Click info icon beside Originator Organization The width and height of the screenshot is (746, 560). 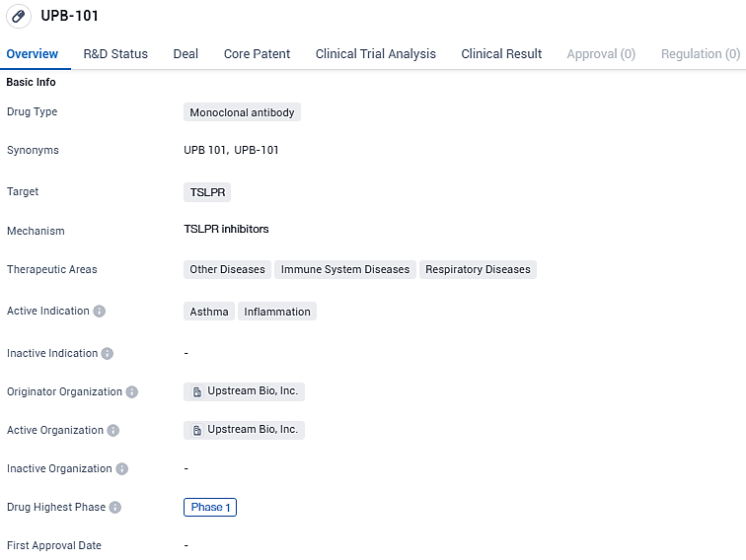pos(132,392)
